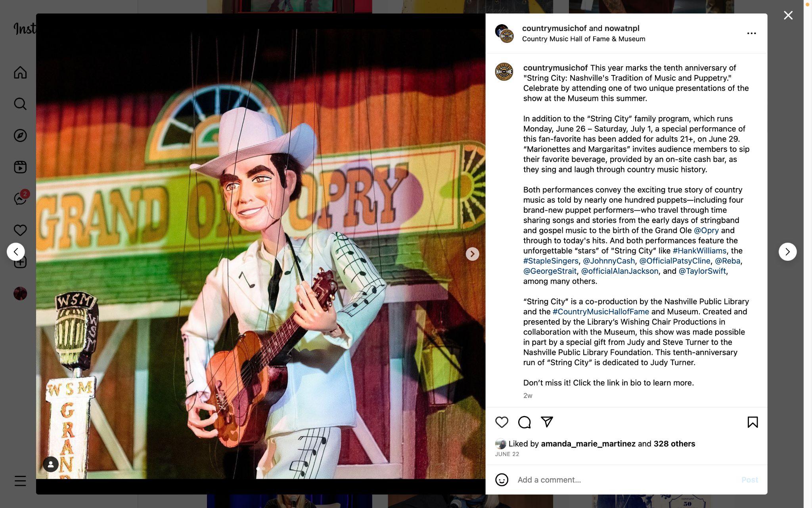
Task: Advance to next carousel photo
Action: (472, 254)
